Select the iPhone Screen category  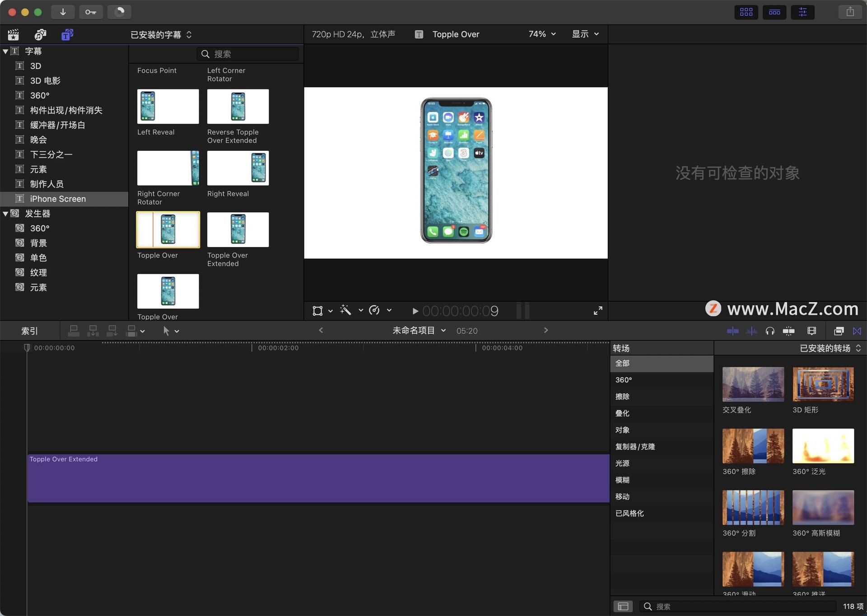64,199
